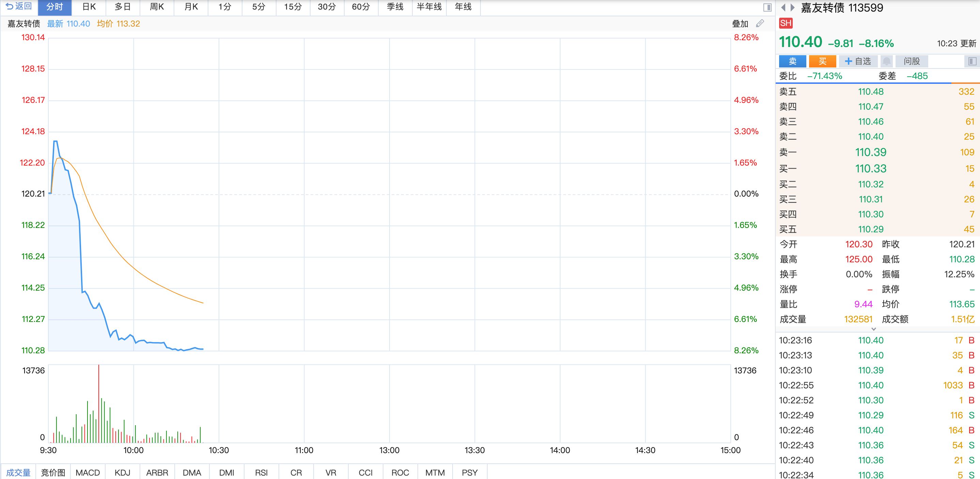Click 卖四 price 110.47
This screenshot has height=479, width=980.
point(871,107)
